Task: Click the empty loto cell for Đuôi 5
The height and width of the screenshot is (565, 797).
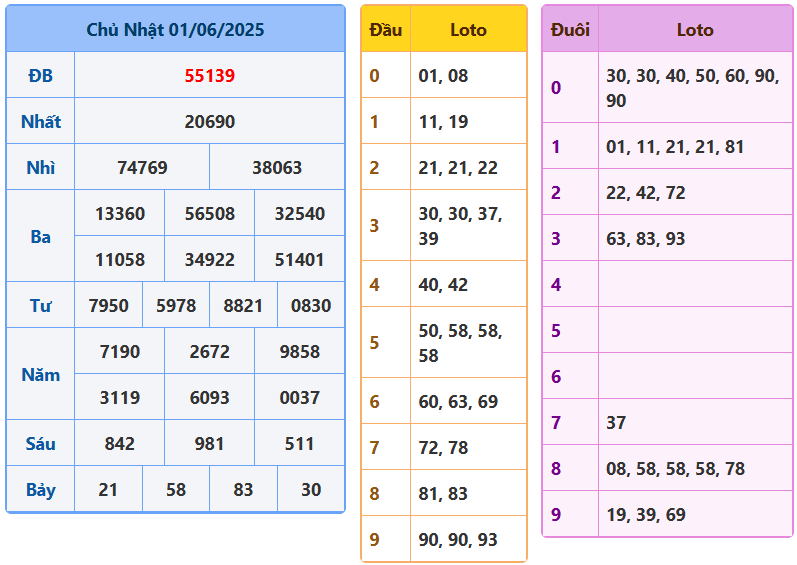Action: [694, 330]
